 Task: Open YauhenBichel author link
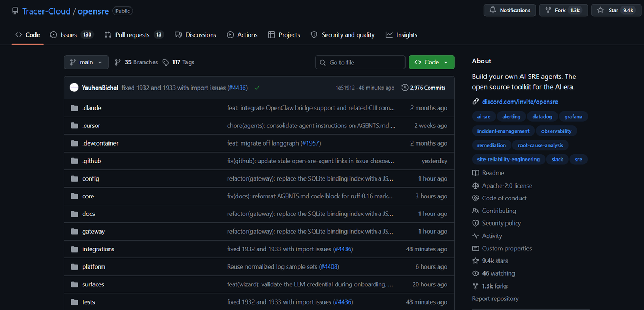(x=100, y=88)
